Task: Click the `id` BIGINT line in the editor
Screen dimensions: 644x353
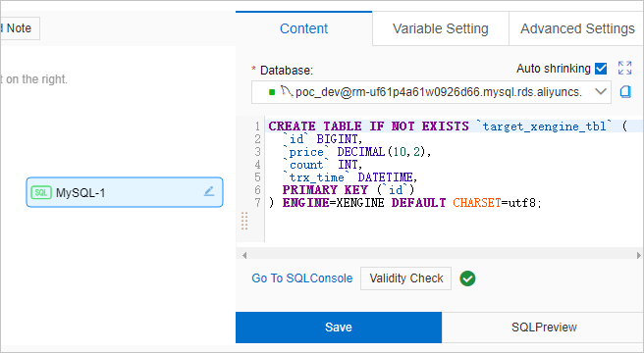Action: point(322,139)
